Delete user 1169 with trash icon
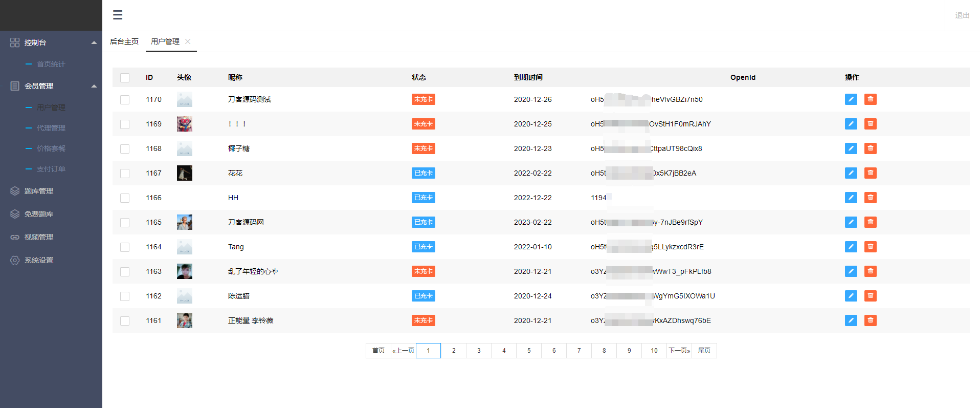 click(871, 124)
